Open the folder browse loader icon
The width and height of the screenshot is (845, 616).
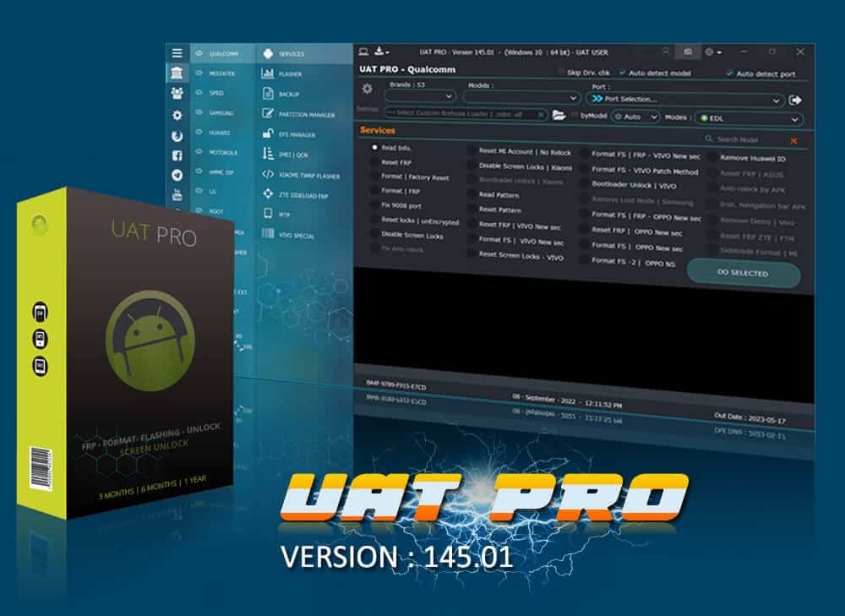tap(559, 115)
